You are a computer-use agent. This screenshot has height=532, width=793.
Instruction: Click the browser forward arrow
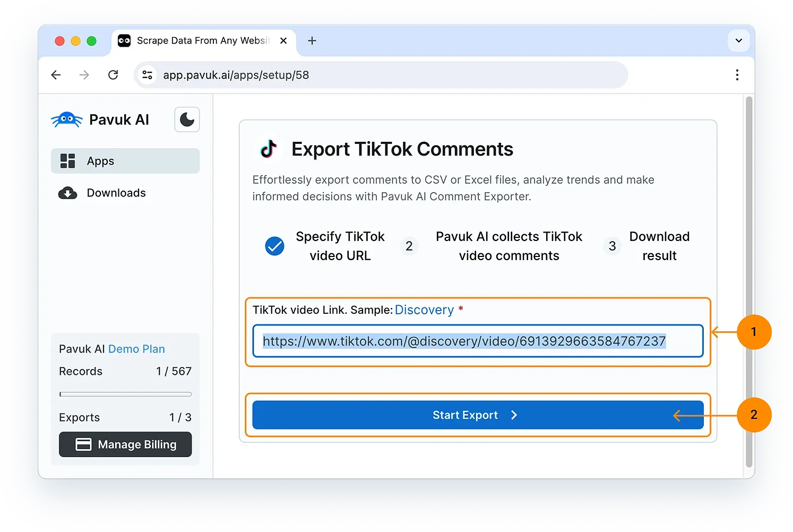click(x=84, y=75)
